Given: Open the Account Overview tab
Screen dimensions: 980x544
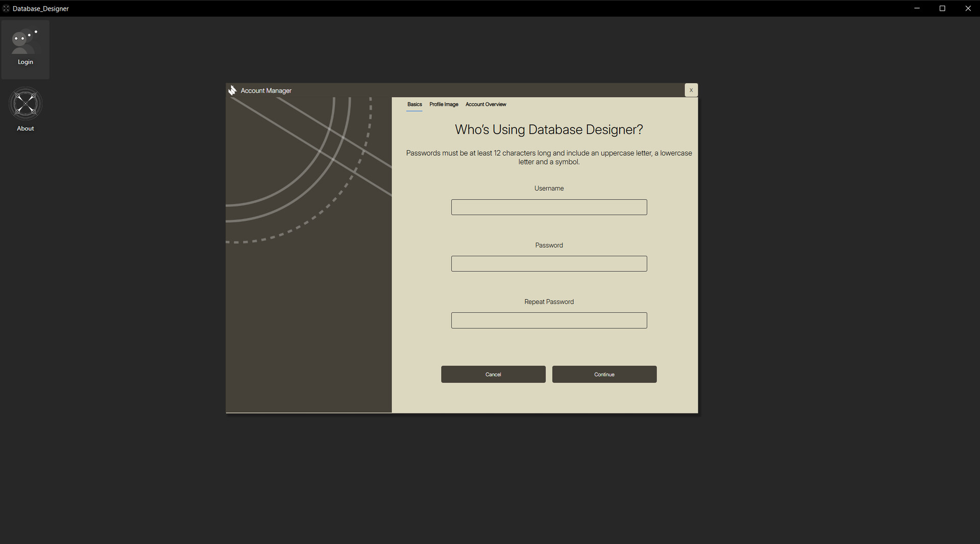Looking at the screenshot, I should pos(485,104).
